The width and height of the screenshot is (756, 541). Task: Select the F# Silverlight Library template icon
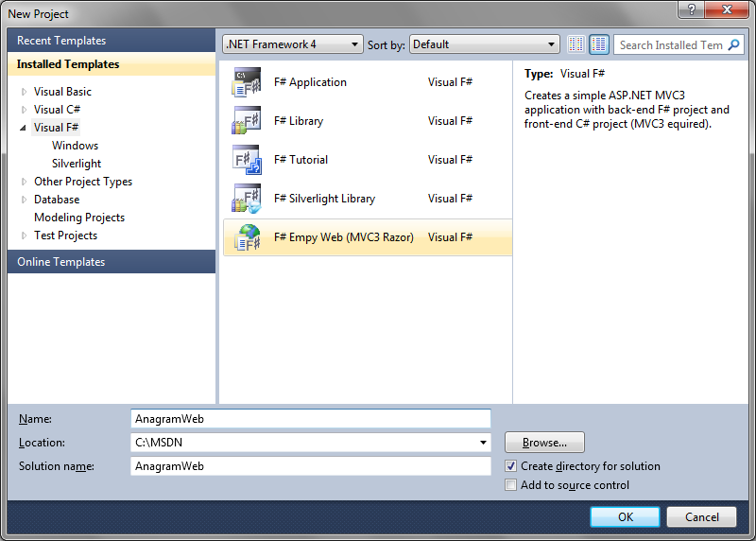pos(247,199)
